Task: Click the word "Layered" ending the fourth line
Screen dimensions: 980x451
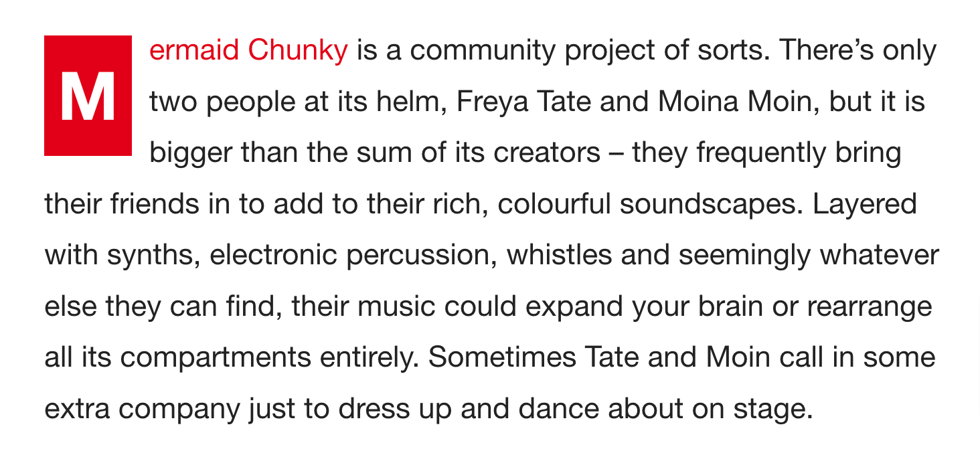Action: pos(864,204)
